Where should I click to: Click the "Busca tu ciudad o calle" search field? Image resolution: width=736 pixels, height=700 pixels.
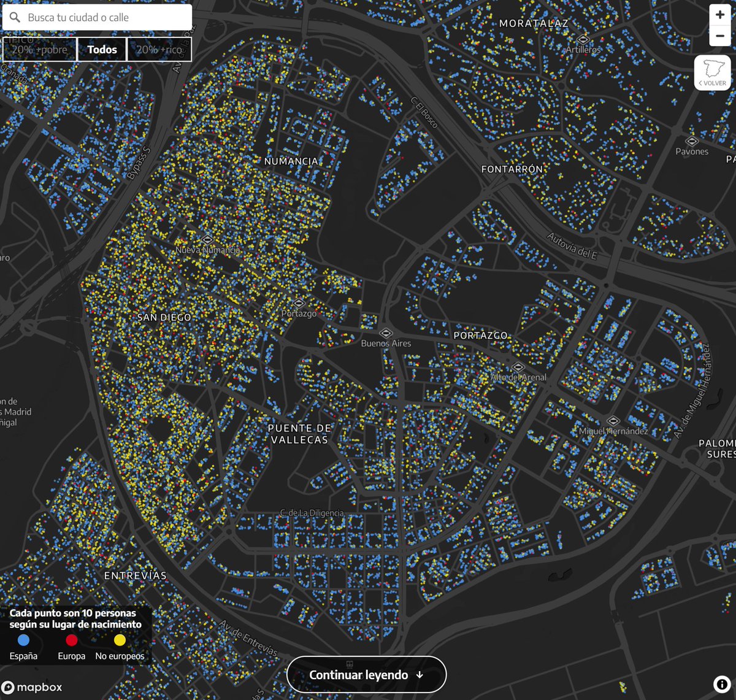(x=98, y=17)
